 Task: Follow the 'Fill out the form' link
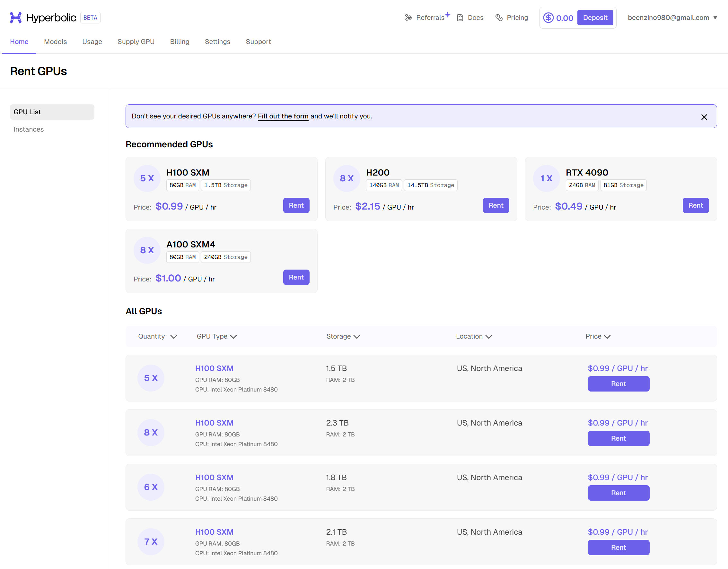283,116
